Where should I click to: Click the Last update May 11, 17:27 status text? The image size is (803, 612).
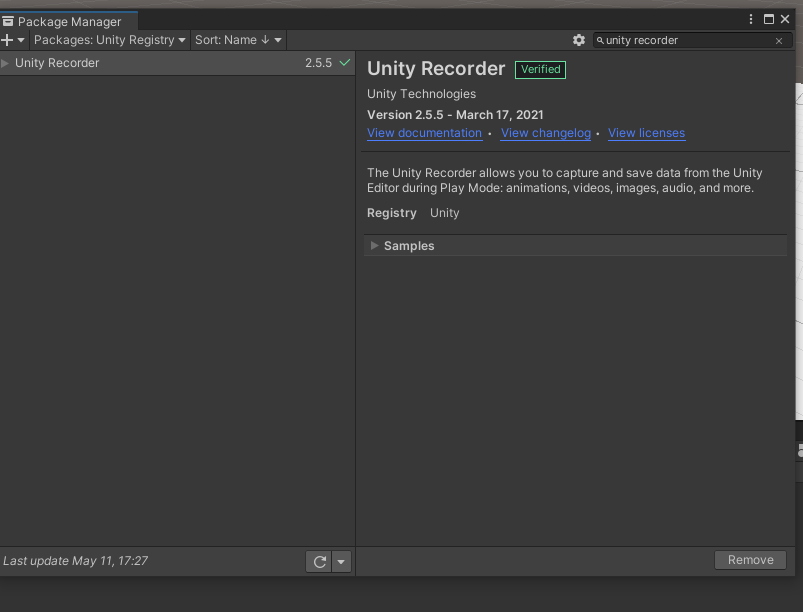(x=75, y=561)
